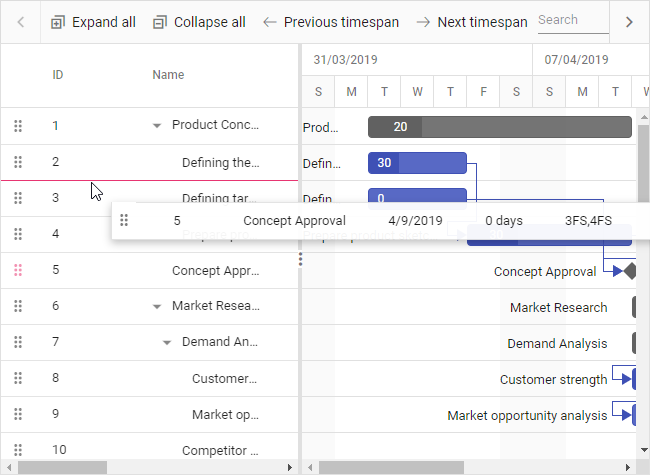
Task: Collapse the Market Research task group
Action: click(156, 306)
